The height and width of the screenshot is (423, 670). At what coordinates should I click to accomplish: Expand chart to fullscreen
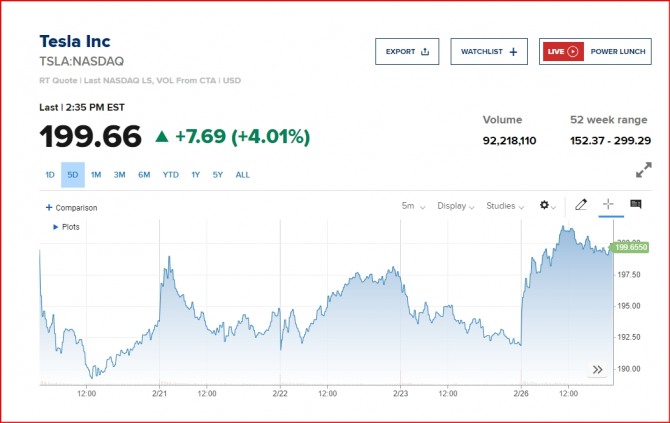coord(643,171)
